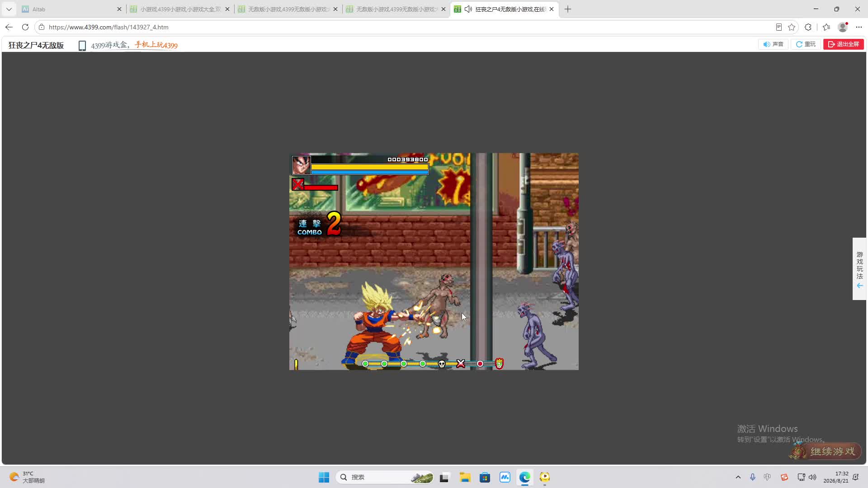
Task: Open the browser profile avatar
Action: pos(843,27)
